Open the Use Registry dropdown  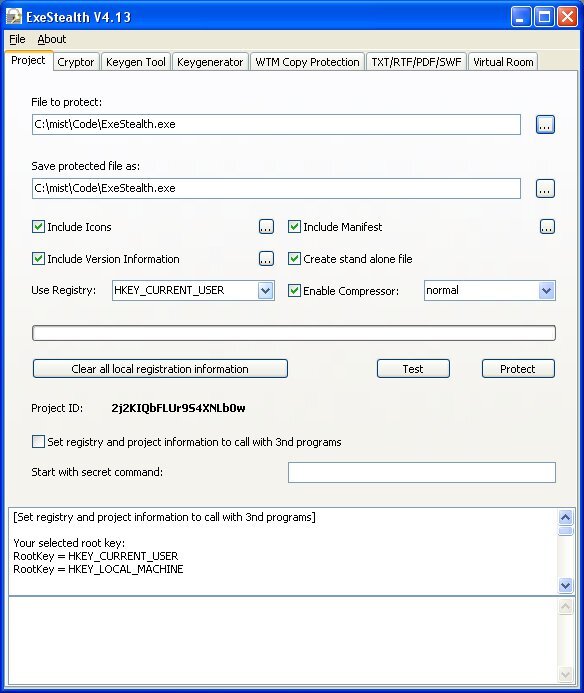click(x=265, y=291)
